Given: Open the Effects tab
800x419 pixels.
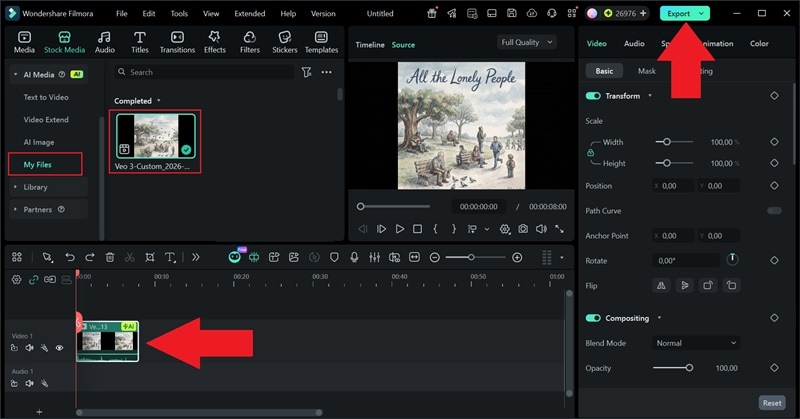Looking at the screenshot, I should pyautogui.click(x=215, y=42).
